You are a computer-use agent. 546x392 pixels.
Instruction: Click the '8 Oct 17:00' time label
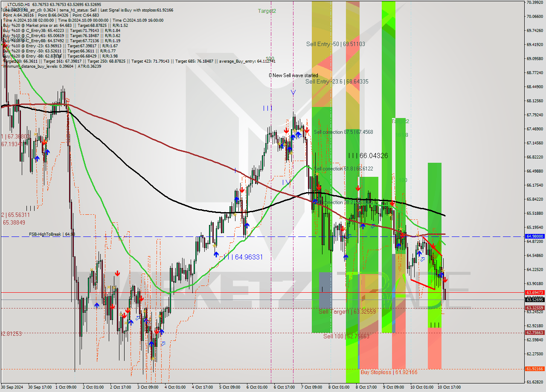366,387
